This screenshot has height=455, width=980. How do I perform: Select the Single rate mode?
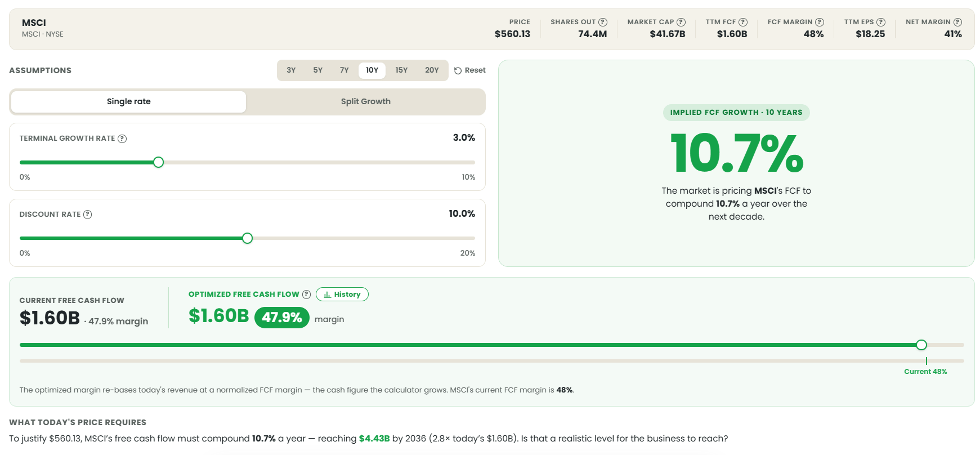click(129, 102)
